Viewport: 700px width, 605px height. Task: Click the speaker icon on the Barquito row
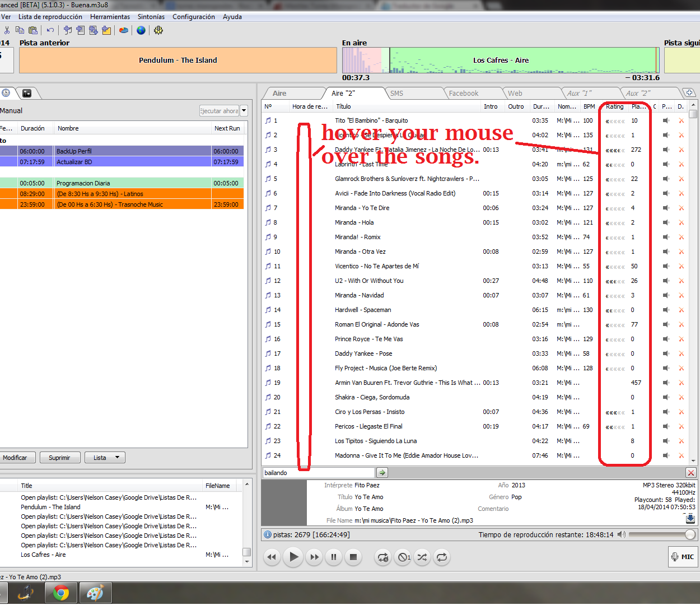coord(666,120)
